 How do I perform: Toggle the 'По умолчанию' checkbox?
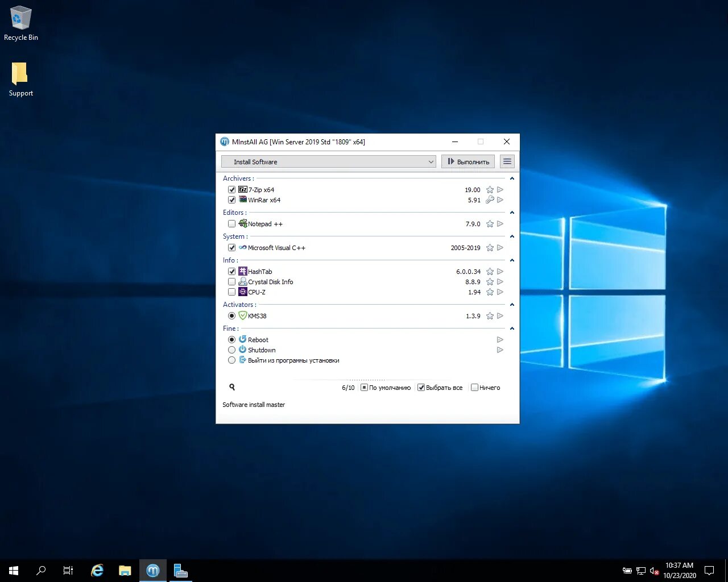pyautogui.click(x=365, y=388)
